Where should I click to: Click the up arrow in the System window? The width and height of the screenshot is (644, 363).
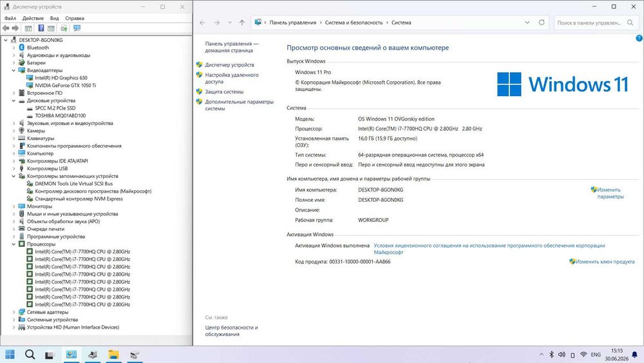coord(242,23)
